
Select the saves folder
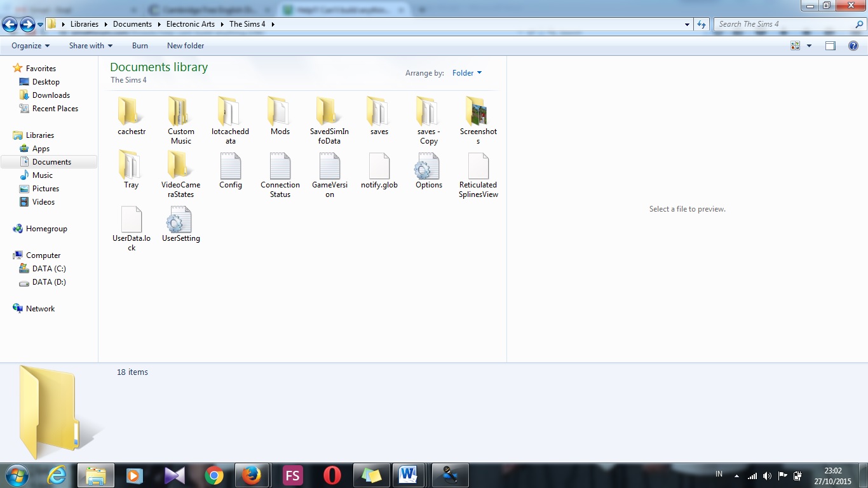379,116
